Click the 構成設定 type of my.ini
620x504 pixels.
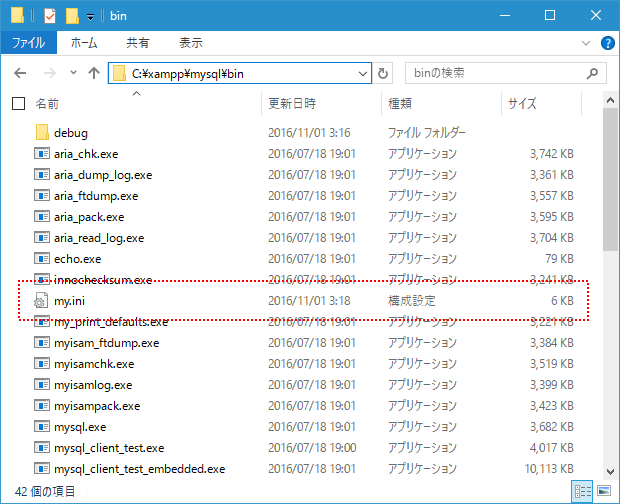(x=412, y=301)
